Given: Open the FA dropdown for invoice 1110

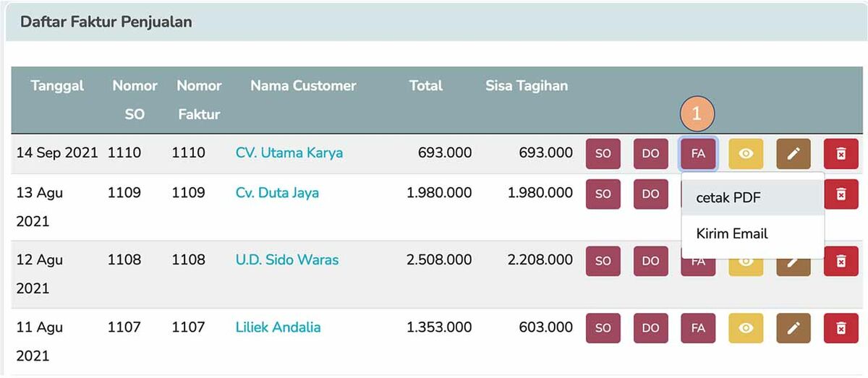Looking at the screenshot, I should point(698,153).
